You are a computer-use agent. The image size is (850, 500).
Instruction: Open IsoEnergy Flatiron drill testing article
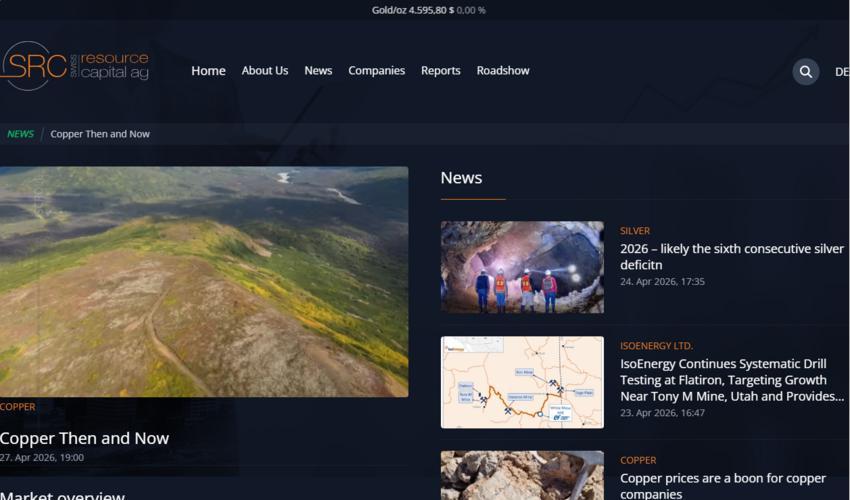pyautogui.click(x=732, y=380)
